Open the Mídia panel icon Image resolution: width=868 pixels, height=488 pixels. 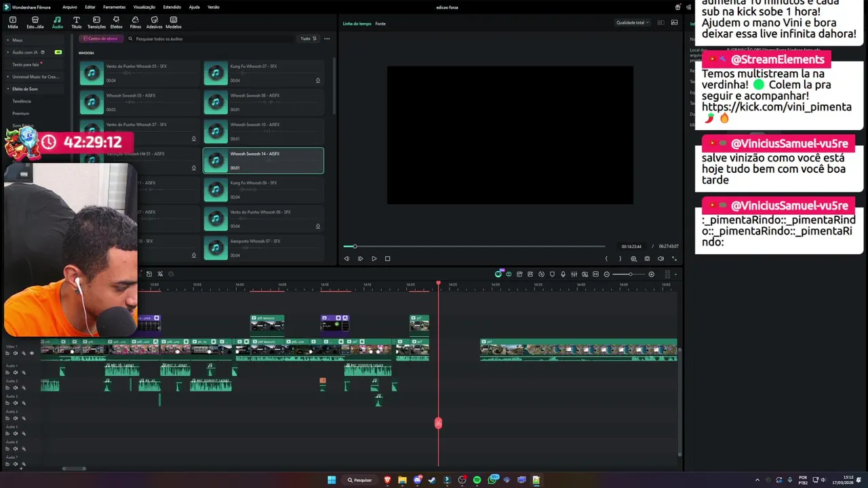click(12, 22)
